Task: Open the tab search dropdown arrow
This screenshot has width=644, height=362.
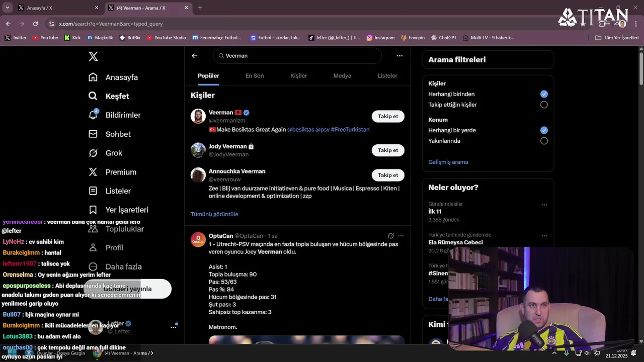Action: coord(7,8)
